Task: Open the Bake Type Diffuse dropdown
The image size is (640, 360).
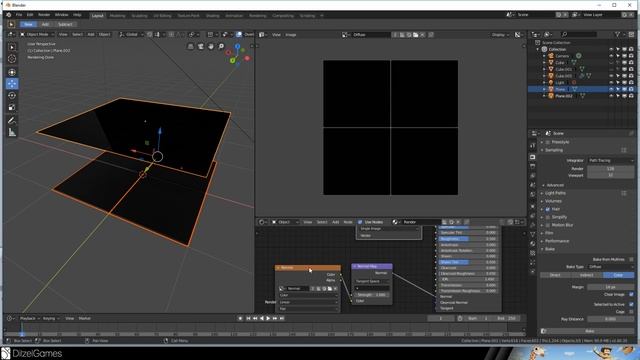Action: pyautogui.click(x=610, y=267)
